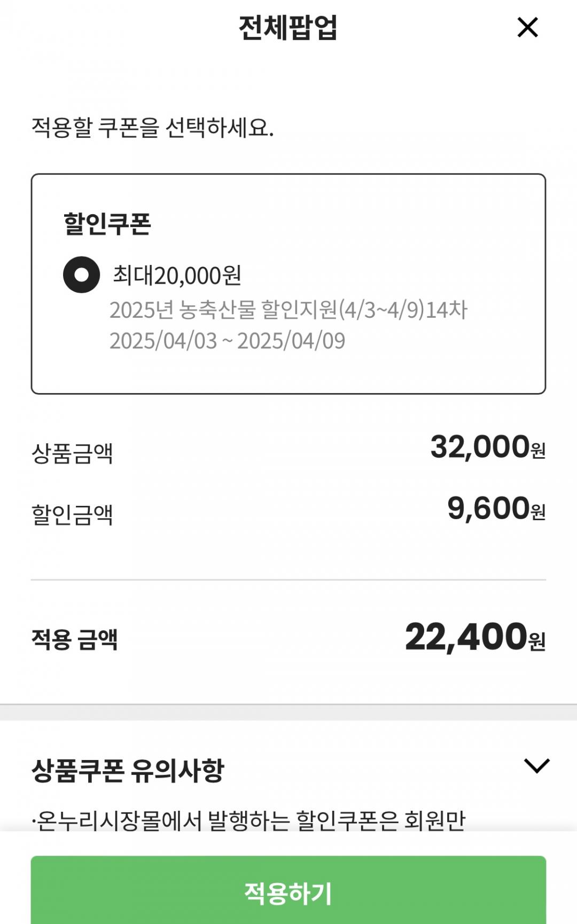Image resolution: width=577 pixels, height=924 pixels.
Task: Tap the 원 currency unit beside 32,000
Action: coord(538,451)
